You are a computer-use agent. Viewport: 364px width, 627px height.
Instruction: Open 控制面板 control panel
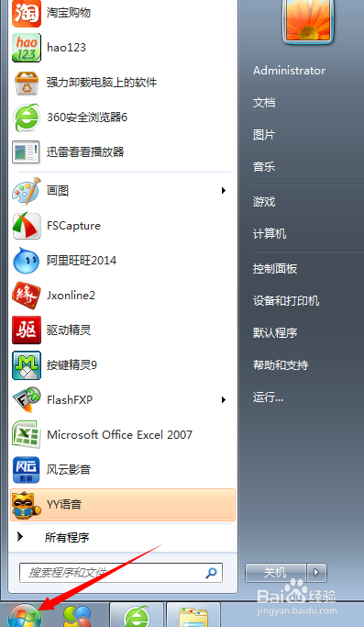275,269
